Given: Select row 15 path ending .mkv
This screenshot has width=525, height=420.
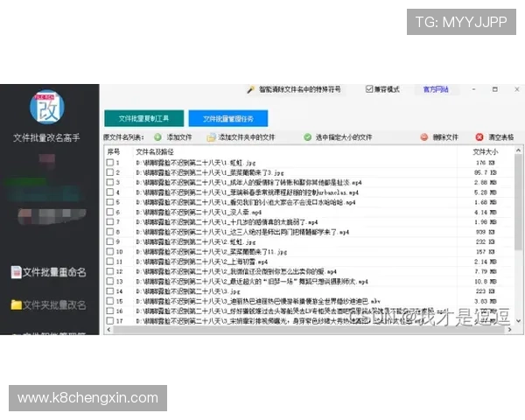Looking at the screenshot, I should pos(258,301).
